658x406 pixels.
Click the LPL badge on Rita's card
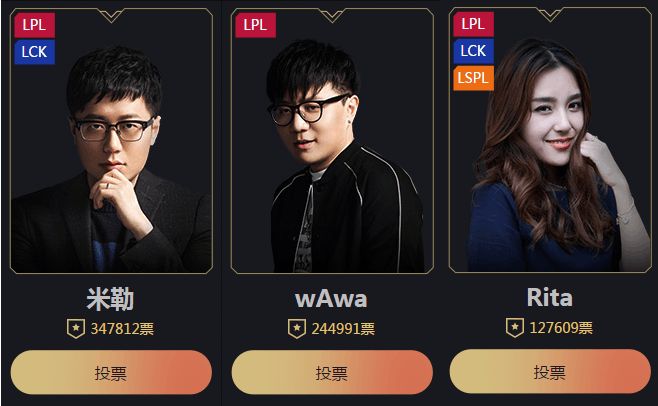point(473,24)
